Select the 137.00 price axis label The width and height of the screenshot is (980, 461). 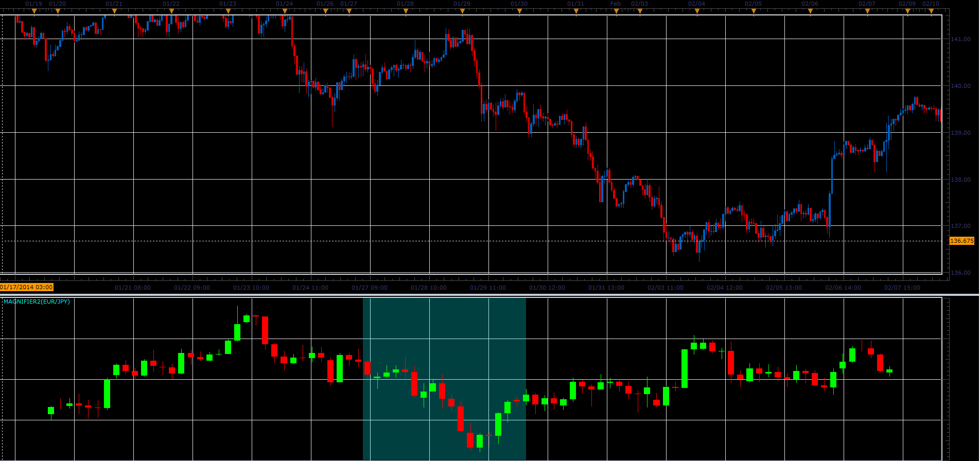click(960, 226)
